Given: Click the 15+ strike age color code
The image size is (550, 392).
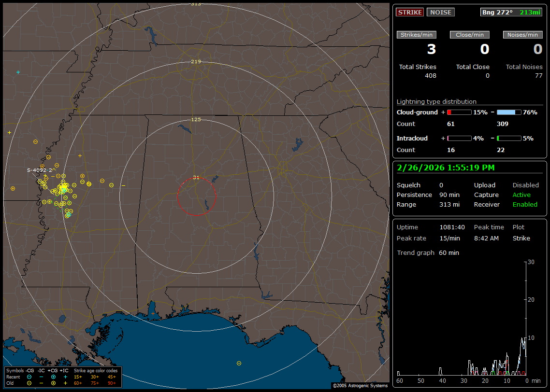Looking at the screenshot, I should point(78,377).
